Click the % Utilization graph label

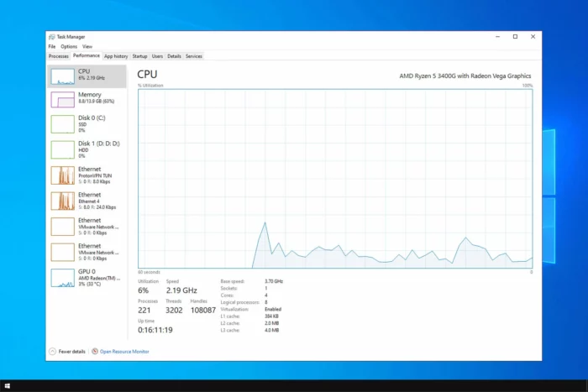coord(150,86)
